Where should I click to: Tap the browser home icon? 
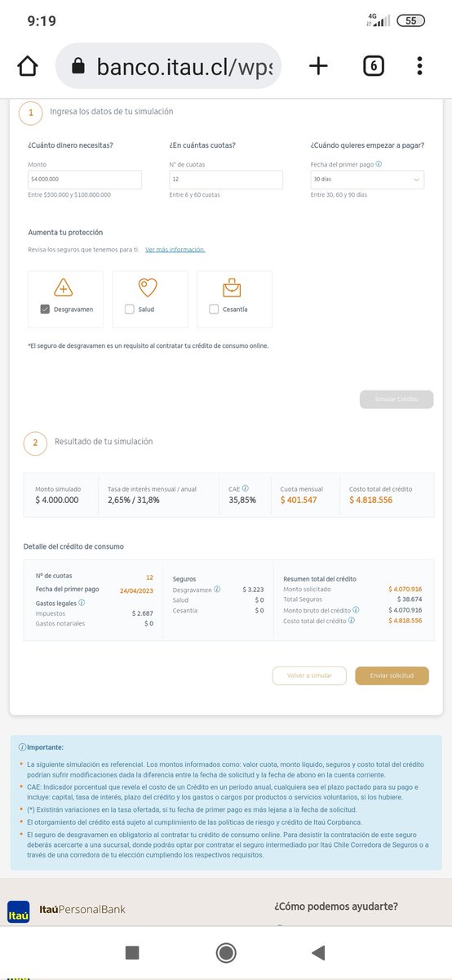[x=28, y=66]
